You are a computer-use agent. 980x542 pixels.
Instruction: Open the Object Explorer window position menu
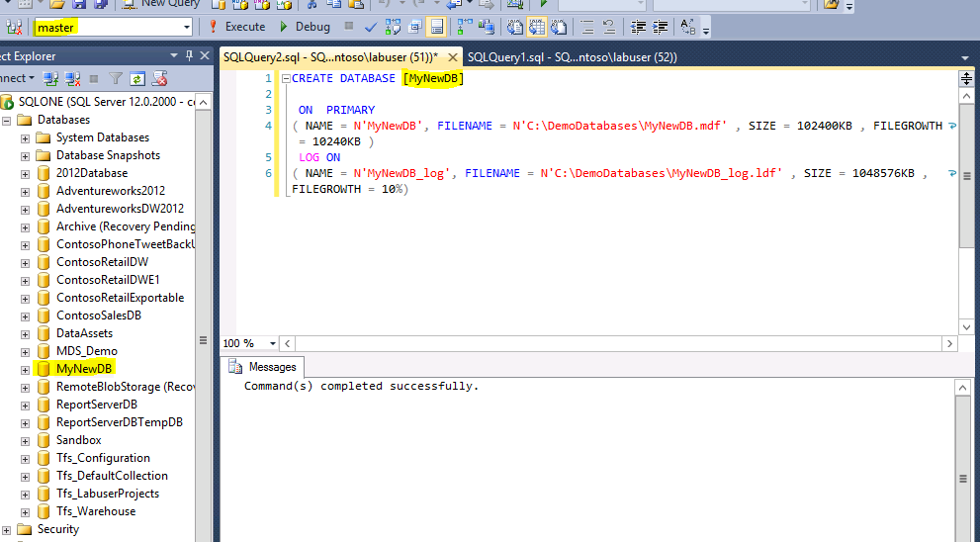[174, 56]
